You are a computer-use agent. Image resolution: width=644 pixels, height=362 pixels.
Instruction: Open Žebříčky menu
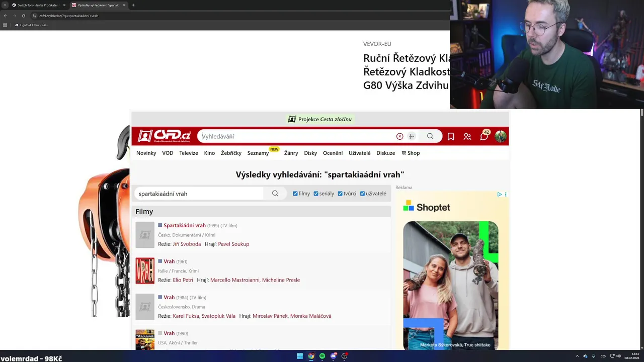[x=231, y=153]
